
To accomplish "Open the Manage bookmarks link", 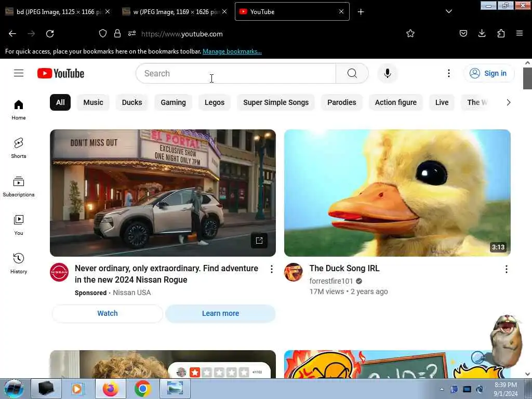I will [232, 51].
